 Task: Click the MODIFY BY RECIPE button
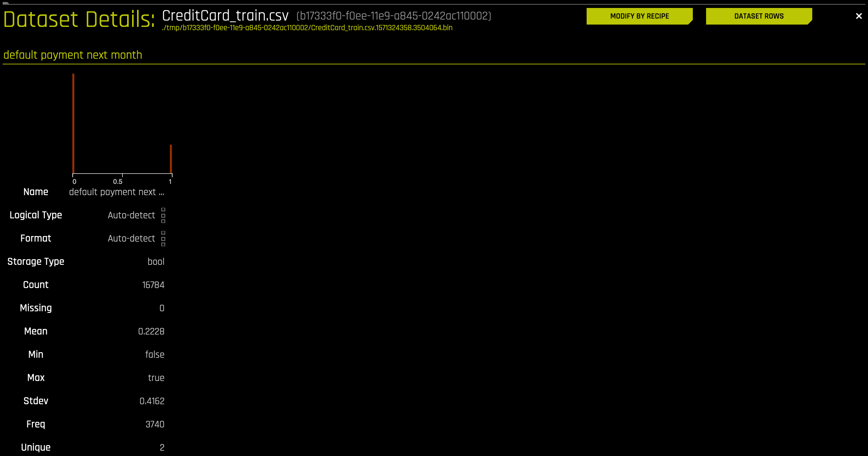pos(639,16)
